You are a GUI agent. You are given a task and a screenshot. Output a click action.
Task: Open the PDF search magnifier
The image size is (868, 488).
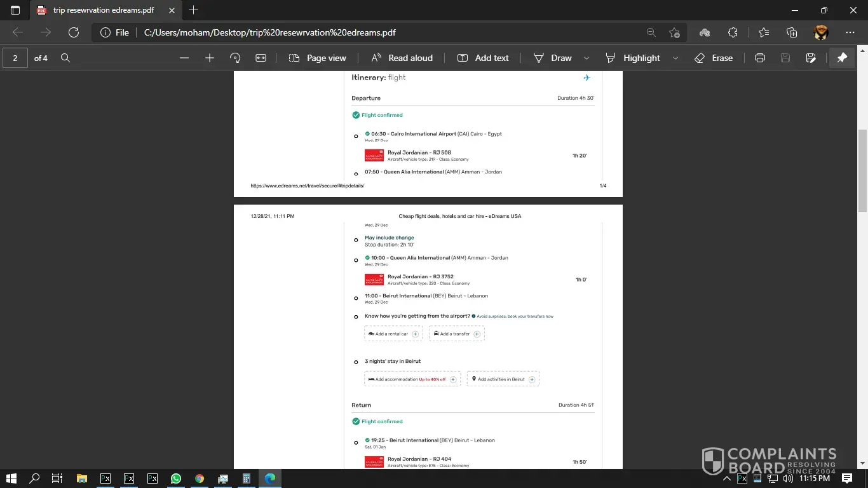[x=65, y=58]
